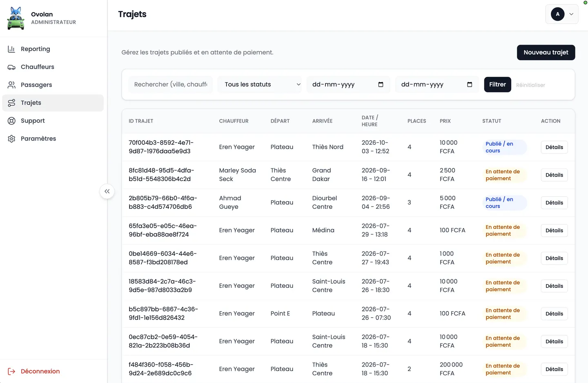Click the Chauffeurs car icon
This screenshot has width=588, height=383.
tap(11, 67)
